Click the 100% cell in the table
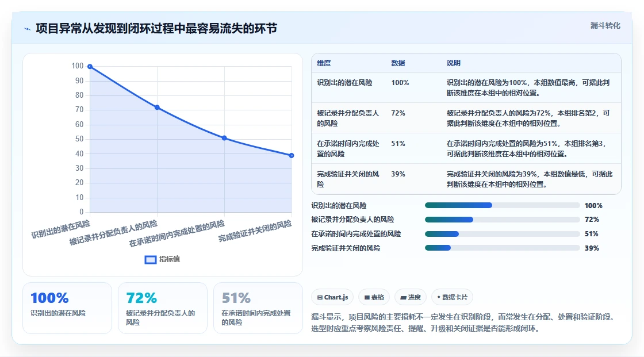The width and height of the screenshot is (644, 357). [x=400, y=83]
